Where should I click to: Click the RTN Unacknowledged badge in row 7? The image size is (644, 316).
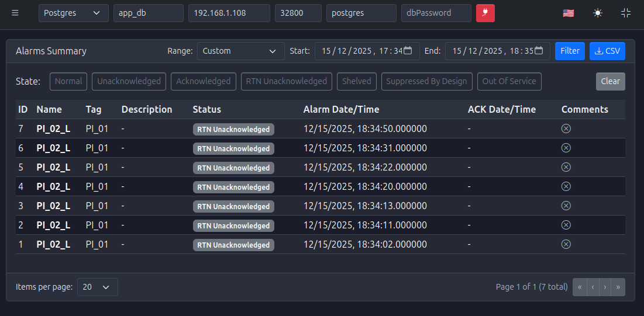click(x=234, y=129)
